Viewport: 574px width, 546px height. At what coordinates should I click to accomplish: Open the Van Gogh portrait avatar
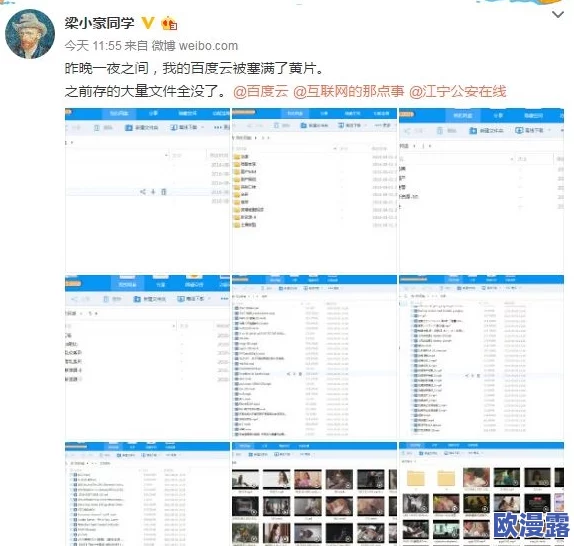pyautogui.click(x=30, y=34)
